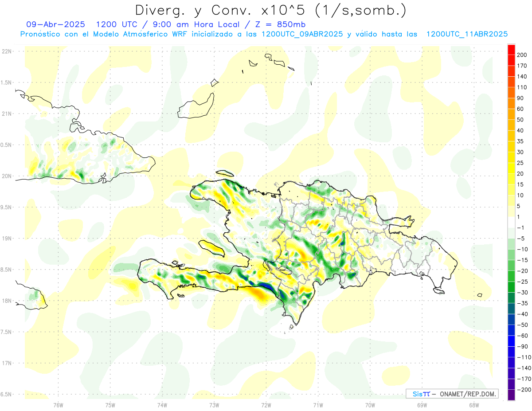Click the color bar value '-1'
Screen dimensions: 532x411
point(520,228)
